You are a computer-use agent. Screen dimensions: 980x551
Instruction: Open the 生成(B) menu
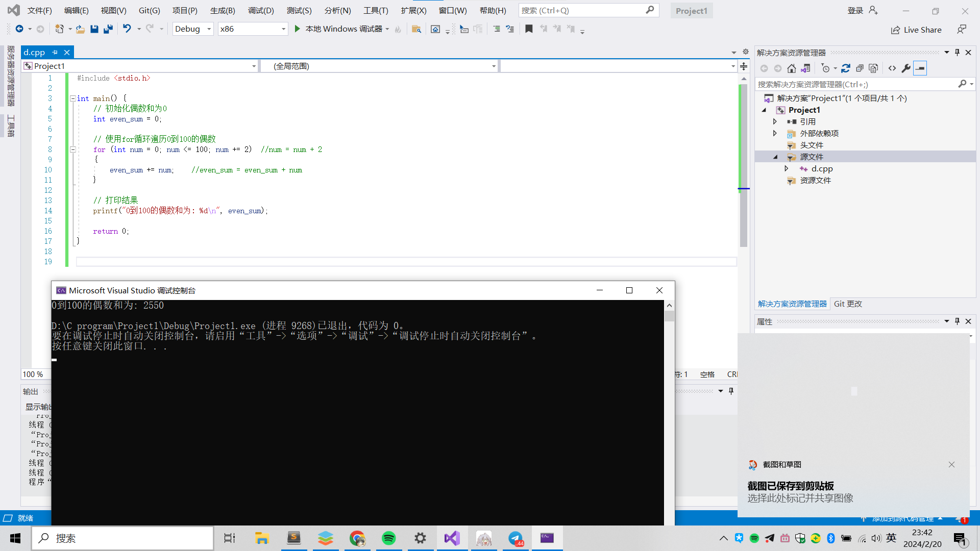click(223, 10)
